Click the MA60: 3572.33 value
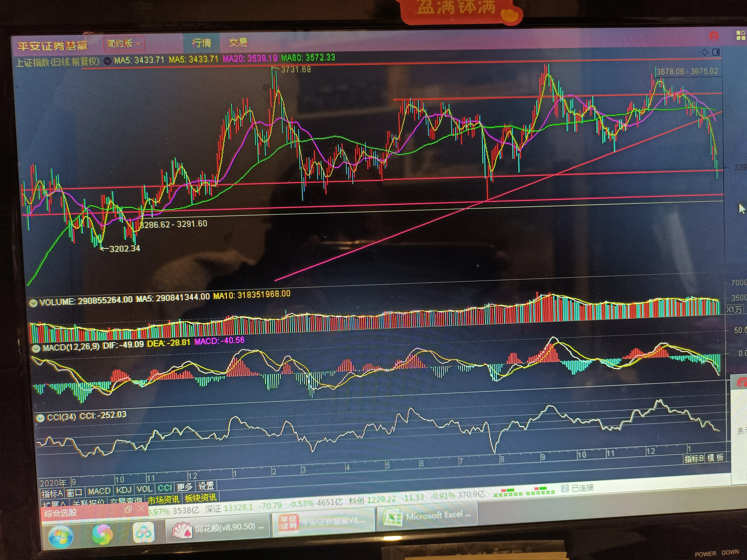 [x=308, y=58]
